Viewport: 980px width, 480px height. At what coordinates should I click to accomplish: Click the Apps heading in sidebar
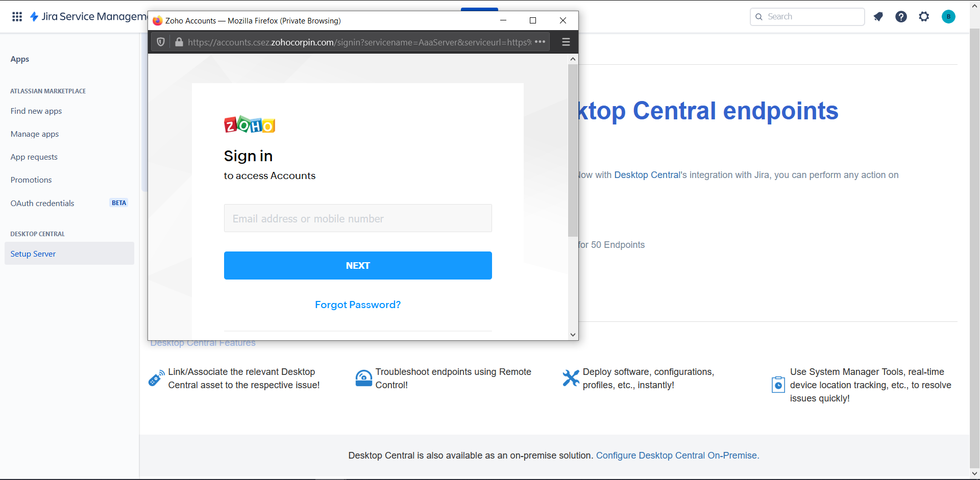20,59
